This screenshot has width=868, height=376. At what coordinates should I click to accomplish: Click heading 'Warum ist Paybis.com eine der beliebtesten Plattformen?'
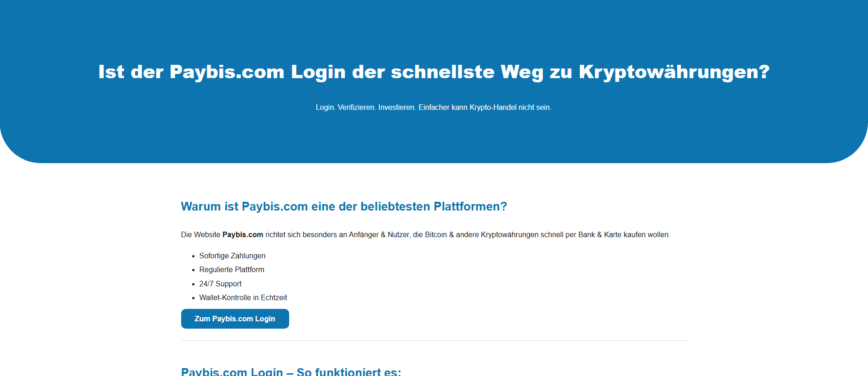click(x=344, y=206)
